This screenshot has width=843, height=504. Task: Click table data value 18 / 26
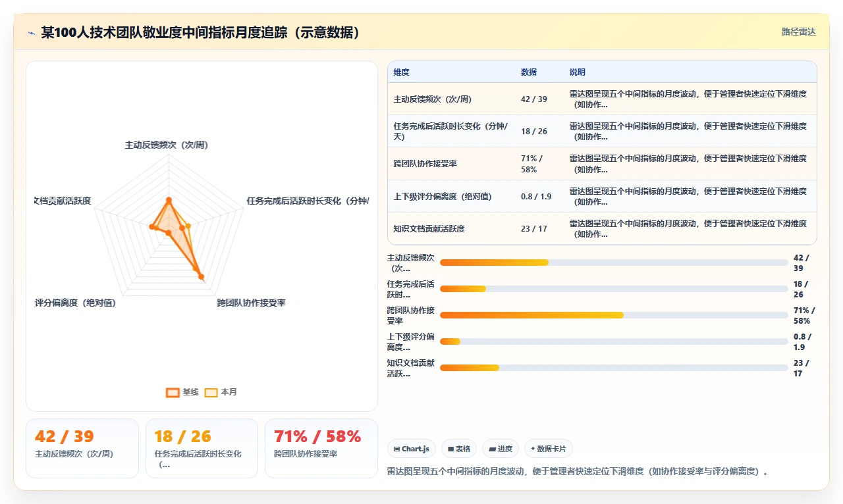pyautogui.click(x=534, y=132)
